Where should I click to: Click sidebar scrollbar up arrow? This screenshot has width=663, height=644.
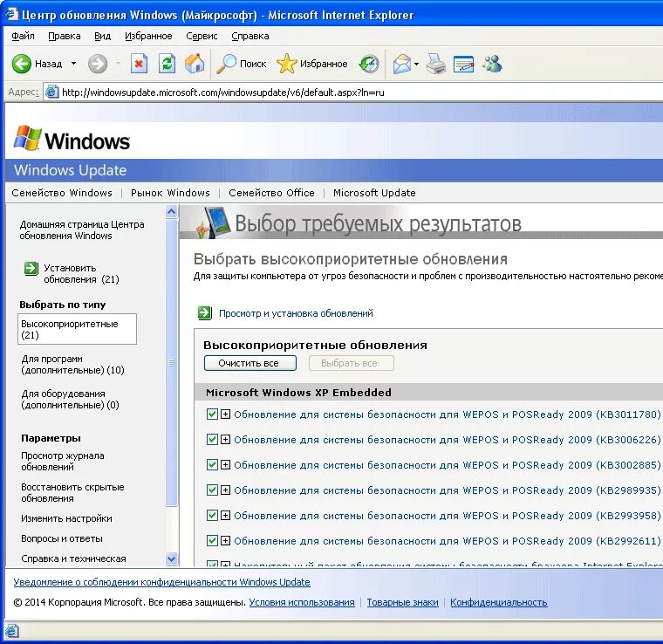pos(171,211)
